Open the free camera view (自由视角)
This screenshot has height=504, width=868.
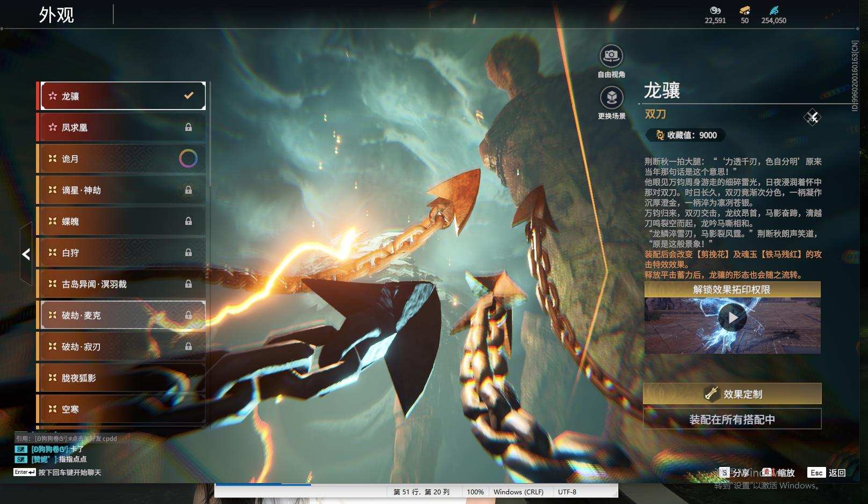tap(611, 61)
